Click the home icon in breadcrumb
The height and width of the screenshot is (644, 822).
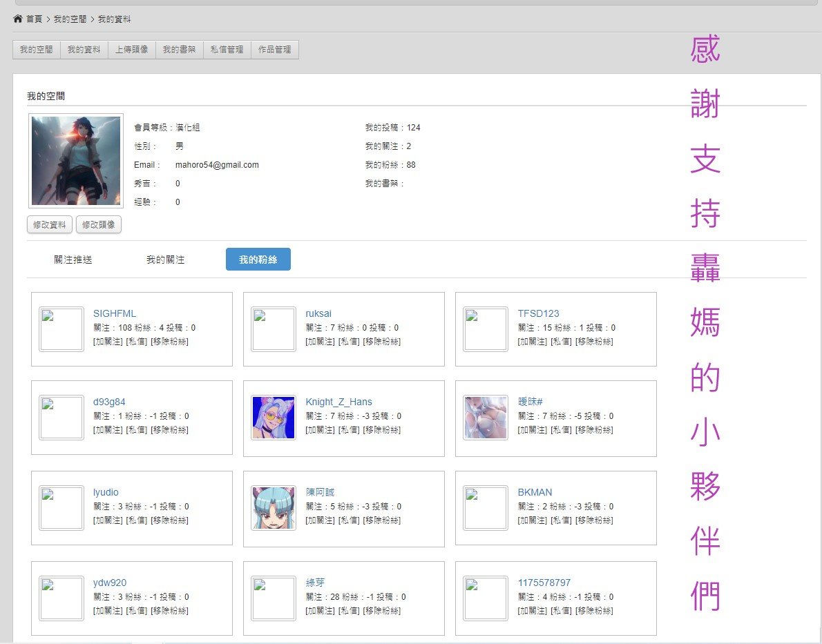(18, 19)
